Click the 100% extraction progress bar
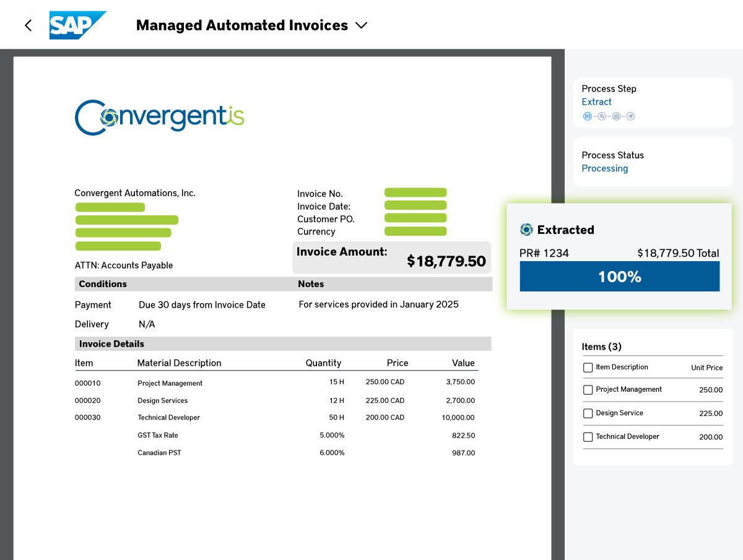743x560 pixels. click(x=619, y=277)
